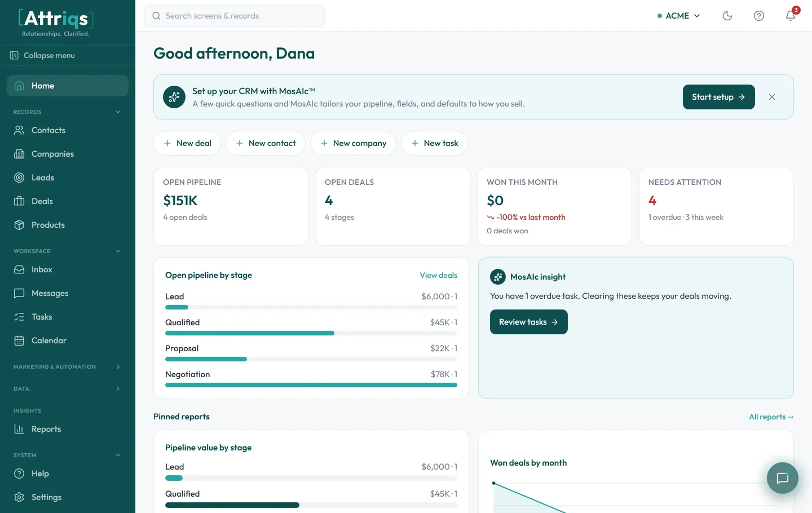
Task: Click the Pipeline value by stage title
Action: point(208,448)
